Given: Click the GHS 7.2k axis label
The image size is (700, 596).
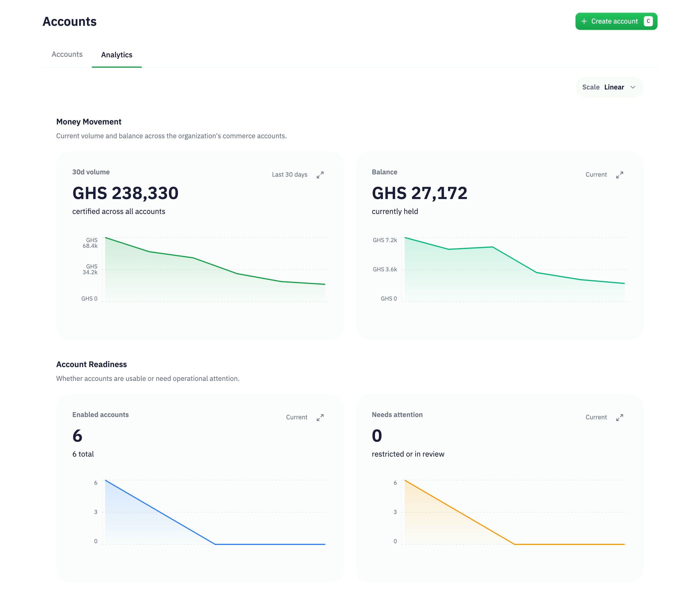Looking at the screenshot, I should tap(385, 240).
